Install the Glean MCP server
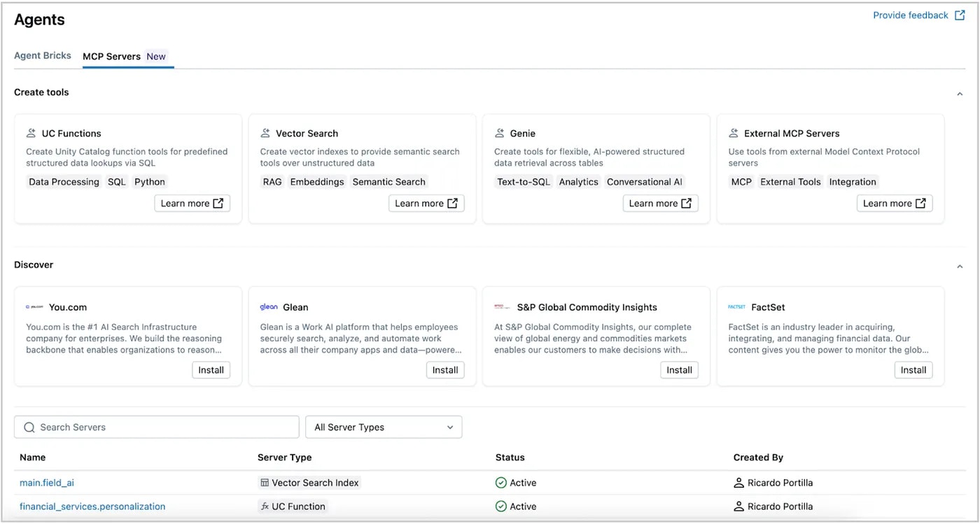980x524 pixels. (x=445, y=370)
